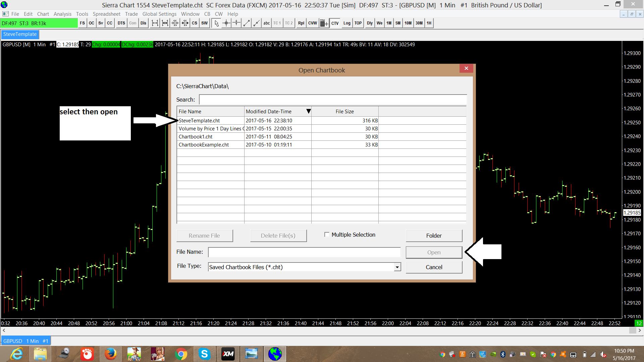This screenshot has width=644, height=362.
Task: Toggle the Log scale button
Action: click(347, 23)
